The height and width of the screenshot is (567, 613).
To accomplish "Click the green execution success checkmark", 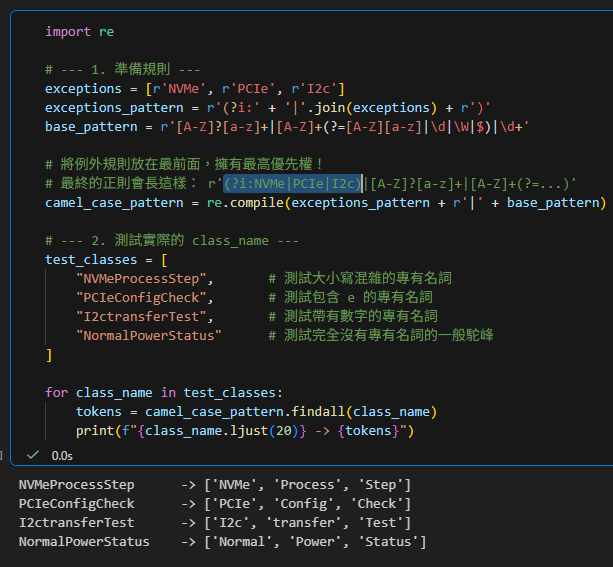I will tap(33, 455).
